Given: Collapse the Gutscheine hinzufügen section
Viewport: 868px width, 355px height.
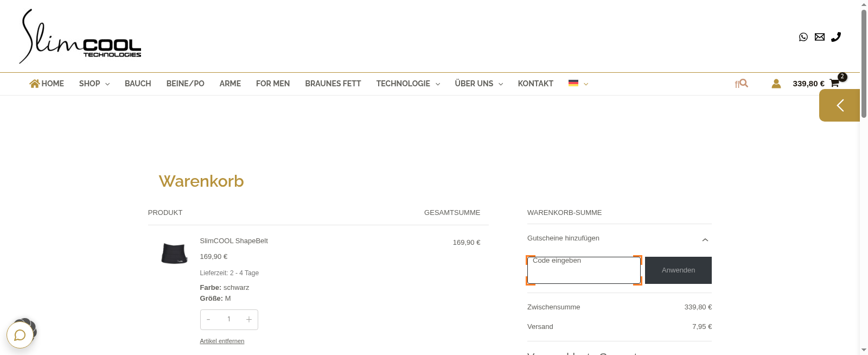Looking at the screenshot, I should coord(705,239).
